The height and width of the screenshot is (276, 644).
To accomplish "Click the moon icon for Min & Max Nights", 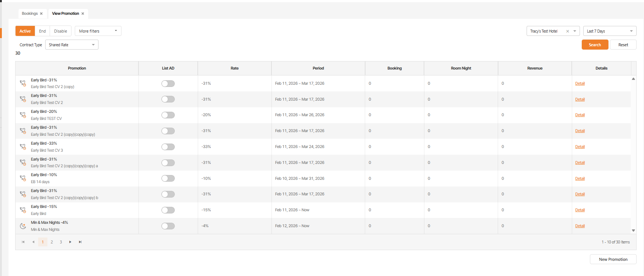I will pyautogui.click(x=23, y=226).
